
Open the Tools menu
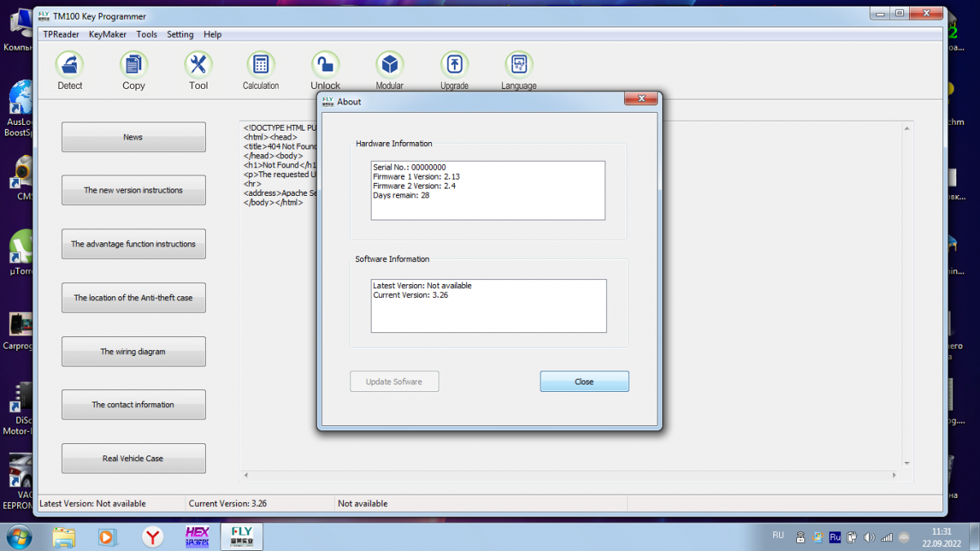(x=147, y=34)
